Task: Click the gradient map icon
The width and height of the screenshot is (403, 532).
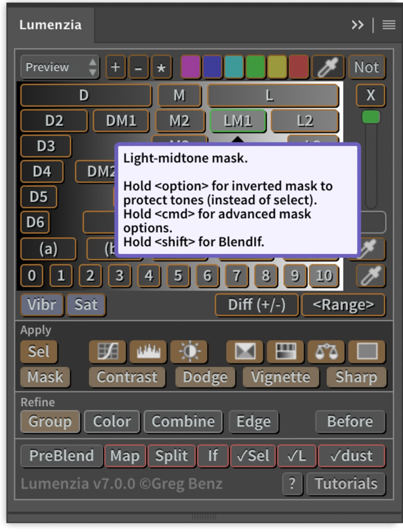Action: [285, 352]
